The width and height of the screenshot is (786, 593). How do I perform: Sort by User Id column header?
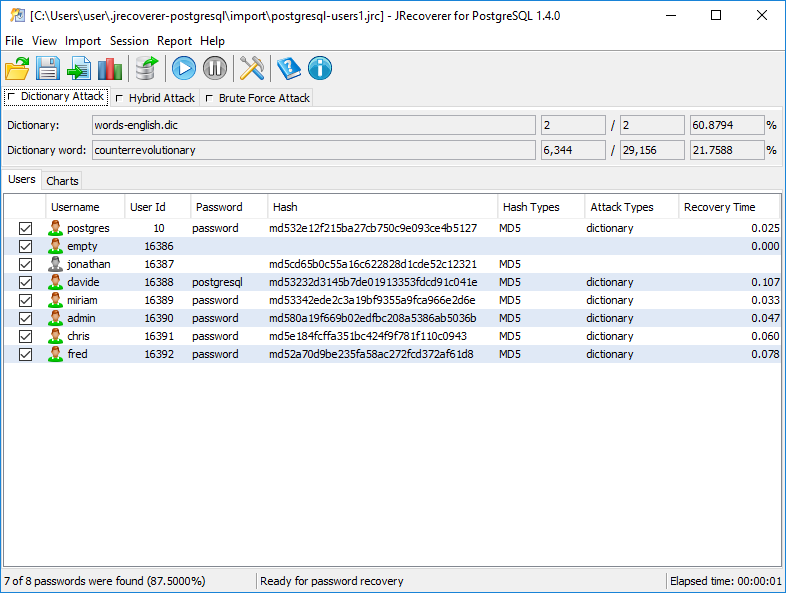click(x=158, y=207)
